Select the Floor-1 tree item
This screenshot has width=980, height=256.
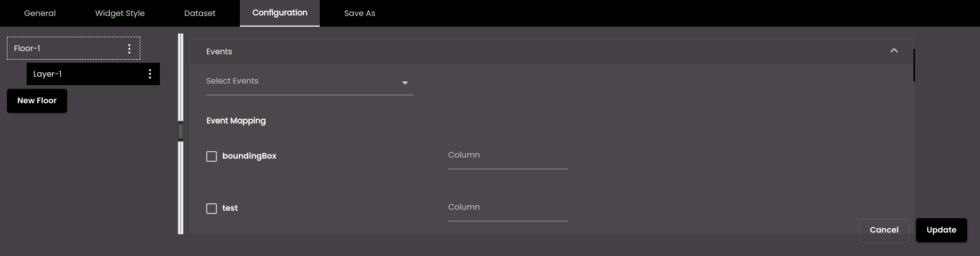pyautogui.click(x=74, y=48)
